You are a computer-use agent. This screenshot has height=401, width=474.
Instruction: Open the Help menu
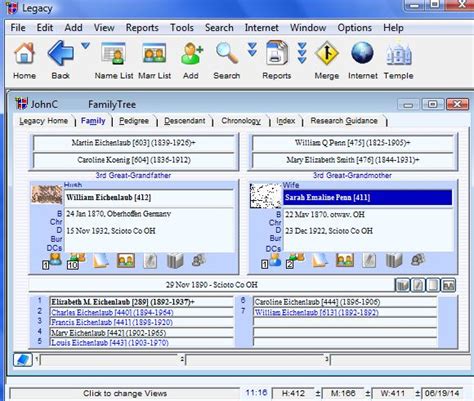[393, 28]
